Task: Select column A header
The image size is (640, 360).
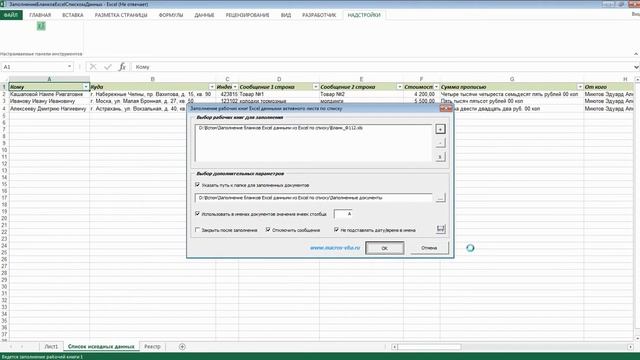Action: [x=49, y=79]
